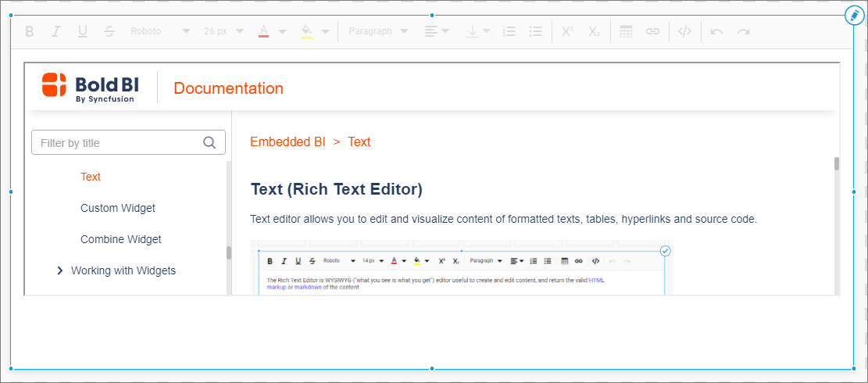Click the Text editor description sentence
This screenshot has width=868, height=383.
tap(503, 219)
